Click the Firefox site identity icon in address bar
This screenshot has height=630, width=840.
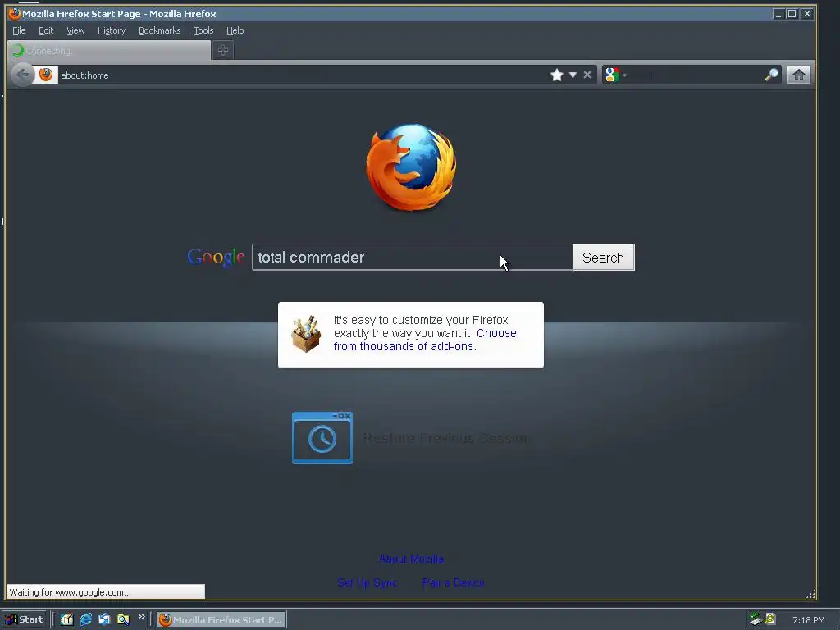point(46,75)
